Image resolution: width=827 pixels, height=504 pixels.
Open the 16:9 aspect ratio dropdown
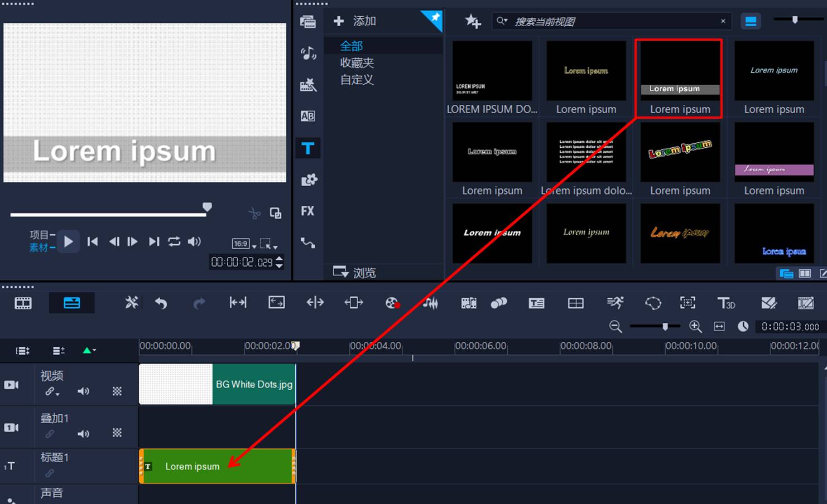[x=244, y=244]
